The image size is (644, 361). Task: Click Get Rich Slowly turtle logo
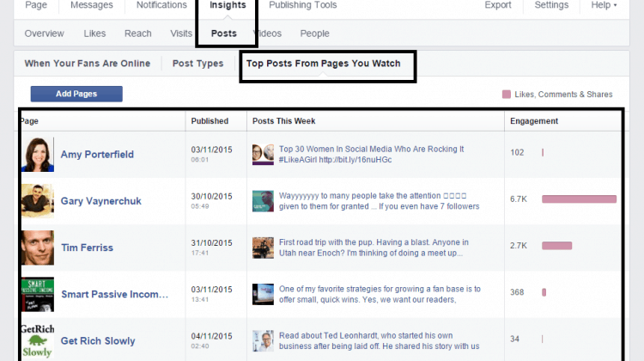pos(38,341)
